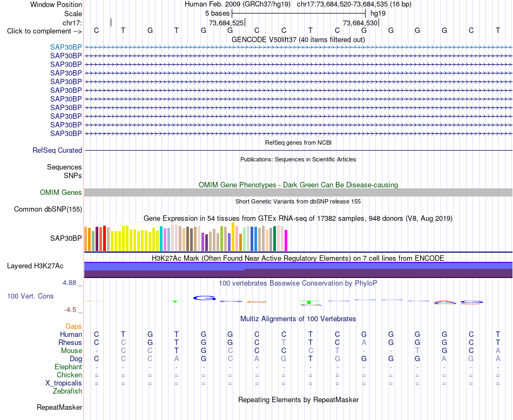Click the 4.88 upper PhyloP scale value
The height and width of the screenshot is (420, 513).
click(x=69, y=283)
